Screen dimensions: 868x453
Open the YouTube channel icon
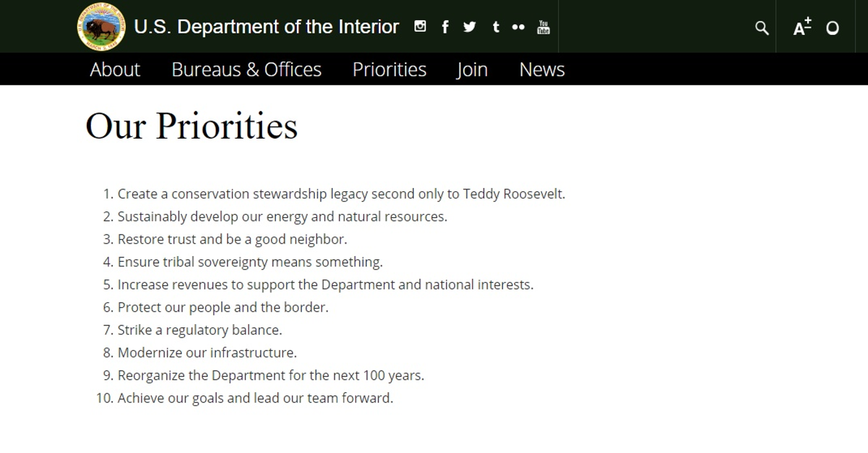[x=544, y=27]
